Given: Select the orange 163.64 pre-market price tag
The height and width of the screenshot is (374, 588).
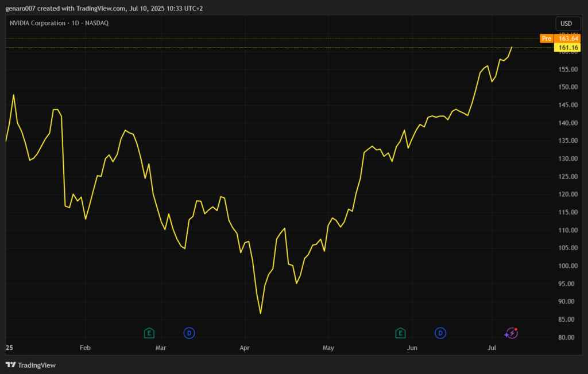Looking at the screenshot, I should [x=567, y=38].
